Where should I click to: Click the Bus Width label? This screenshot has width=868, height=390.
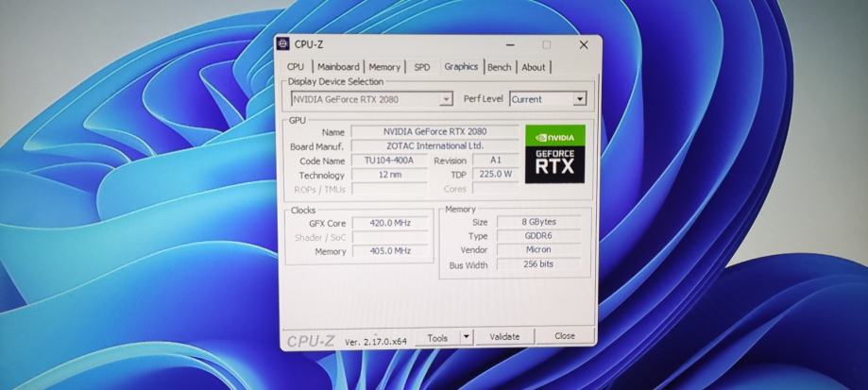pos(468,265)
